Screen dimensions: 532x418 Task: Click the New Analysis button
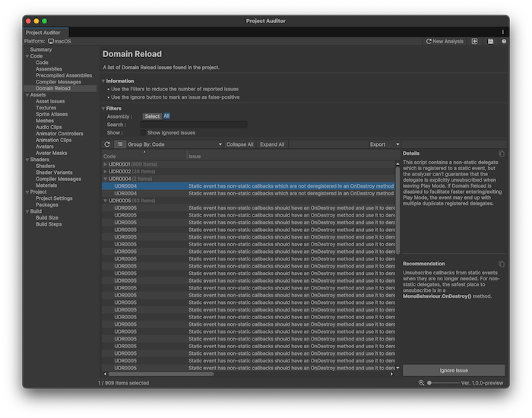[x=445, y=41]
